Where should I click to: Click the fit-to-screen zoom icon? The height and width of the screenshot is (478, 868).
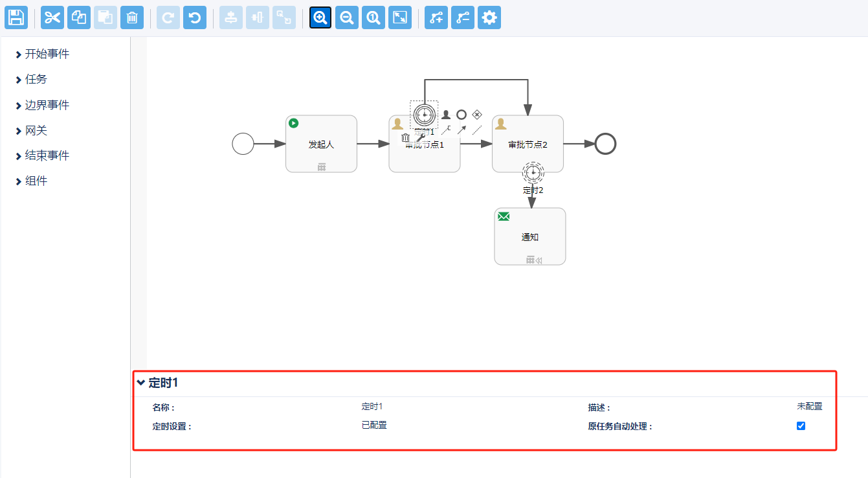tap(400, 17)
